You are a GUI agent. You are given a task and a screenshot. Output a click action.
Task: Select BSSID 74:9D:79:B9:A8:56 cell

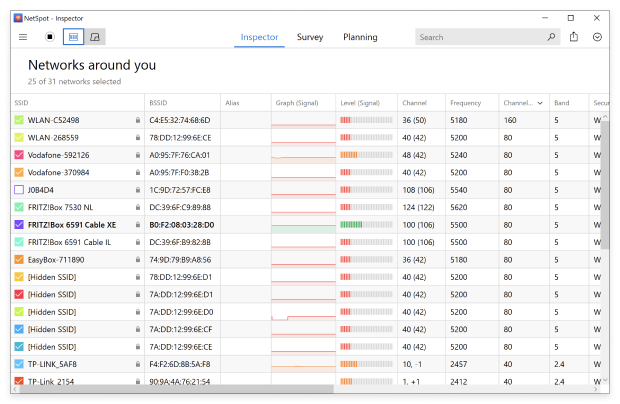[x=182, y=260]
